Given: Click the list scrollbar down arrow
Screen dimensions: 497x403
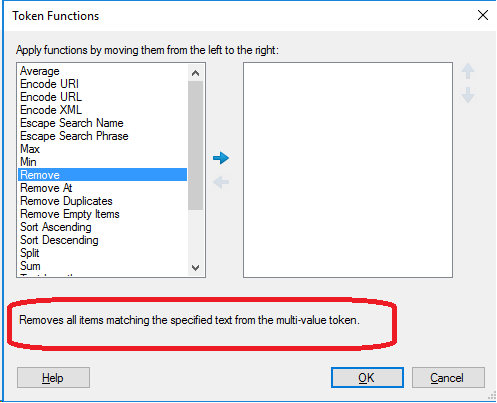Looking at the screenshot, I should pos(196,267).
